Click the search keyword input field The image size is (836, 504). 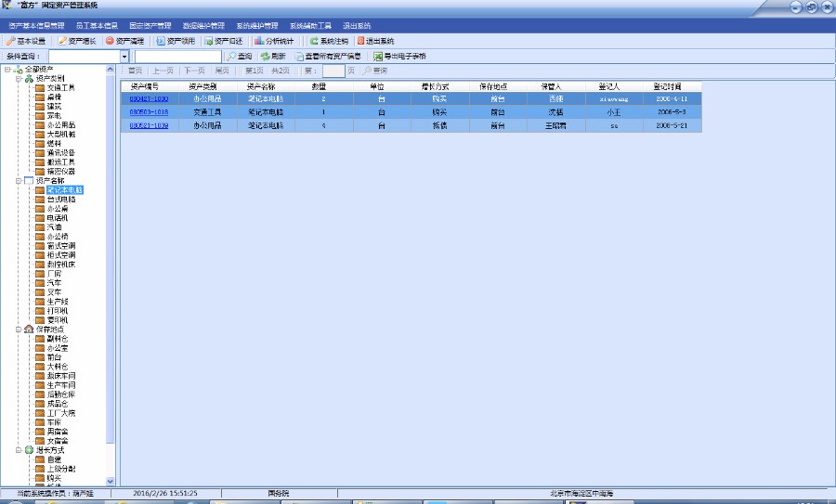pos(178,57)
